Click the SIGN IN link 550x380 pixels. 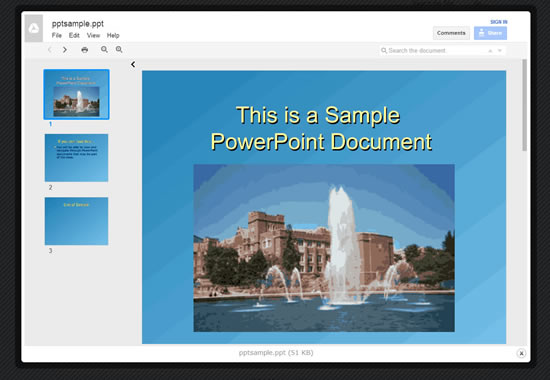499,22
